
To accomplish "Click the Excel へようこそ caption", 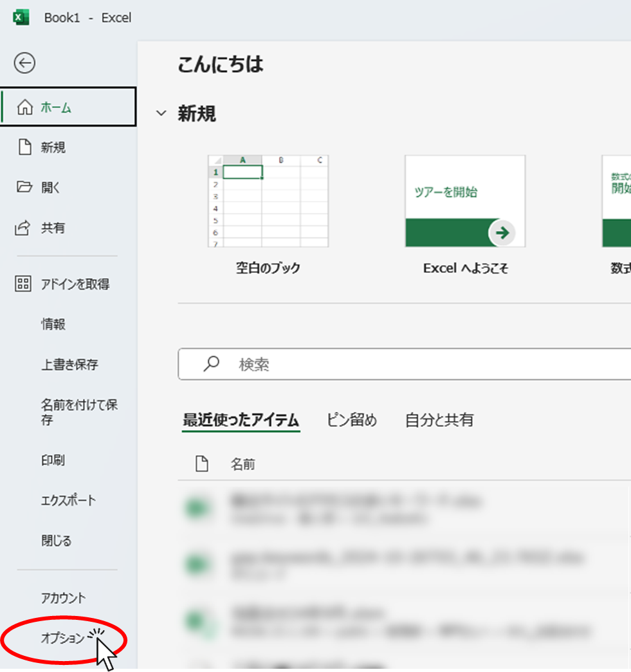I will (x=465, y=268).
